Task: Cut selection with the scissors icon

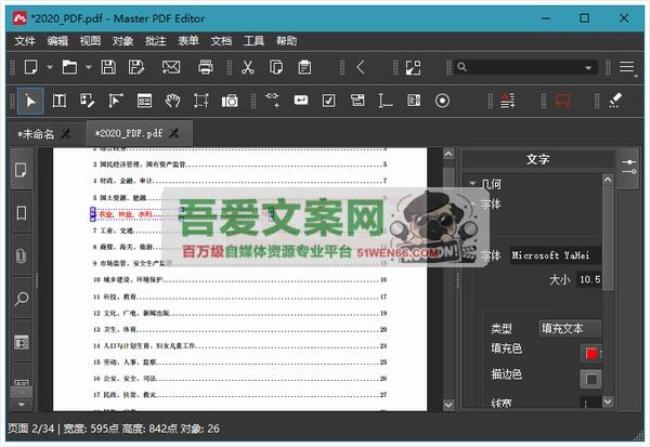Action: [x=248, y=67]
